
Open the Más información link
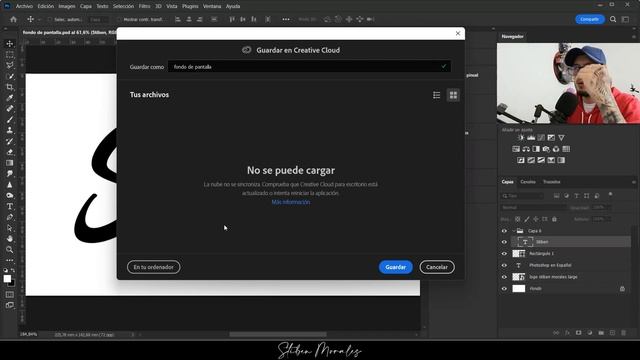pos(291,202)
